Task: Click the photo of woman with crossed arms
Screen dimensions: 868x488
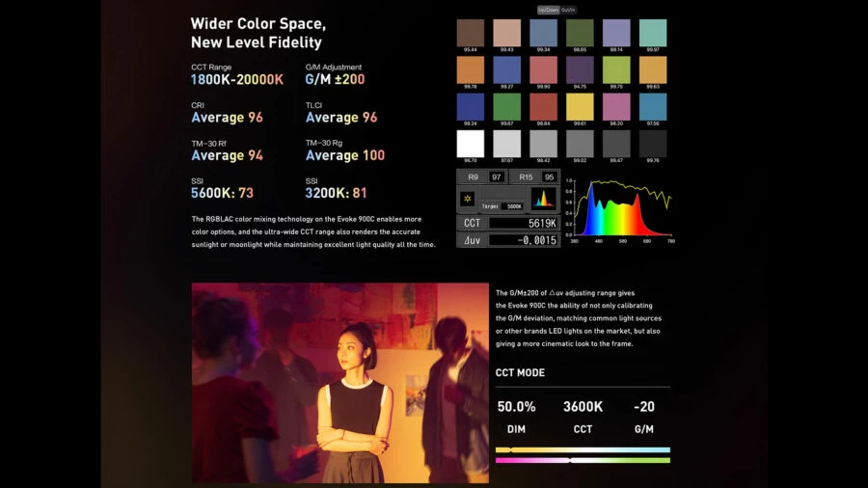Action: click(x=339, y=382)
